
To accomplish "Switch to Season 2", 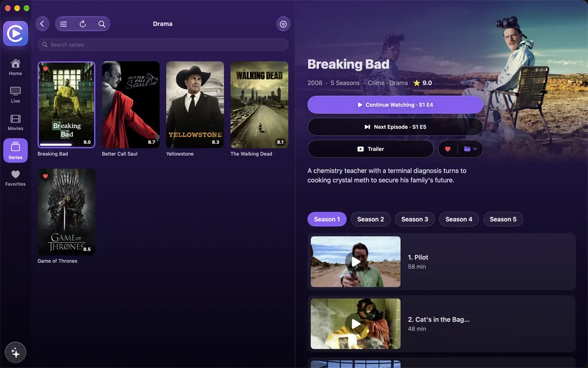I will click(370, 219).
